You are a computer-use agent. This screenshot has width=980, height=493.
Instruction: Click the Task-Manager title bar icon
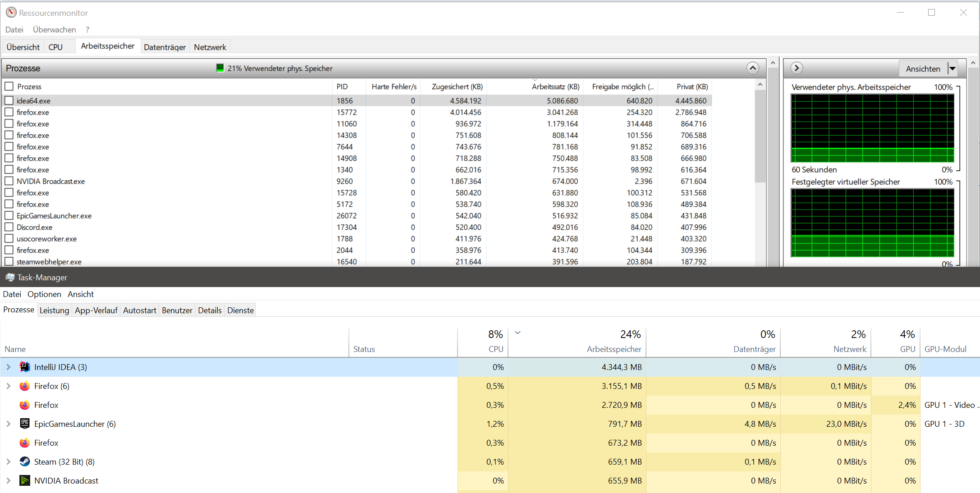(10, 277)
